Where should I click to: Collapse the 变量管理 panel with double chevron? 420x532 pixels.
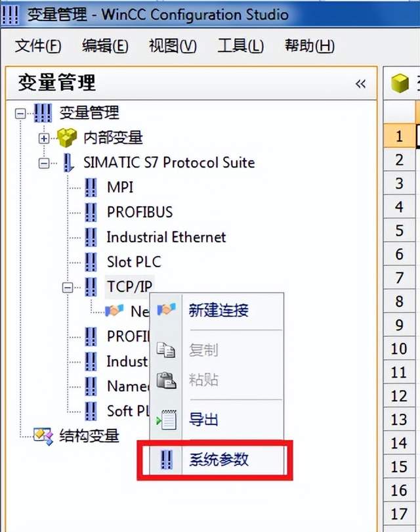pos(360,83)
